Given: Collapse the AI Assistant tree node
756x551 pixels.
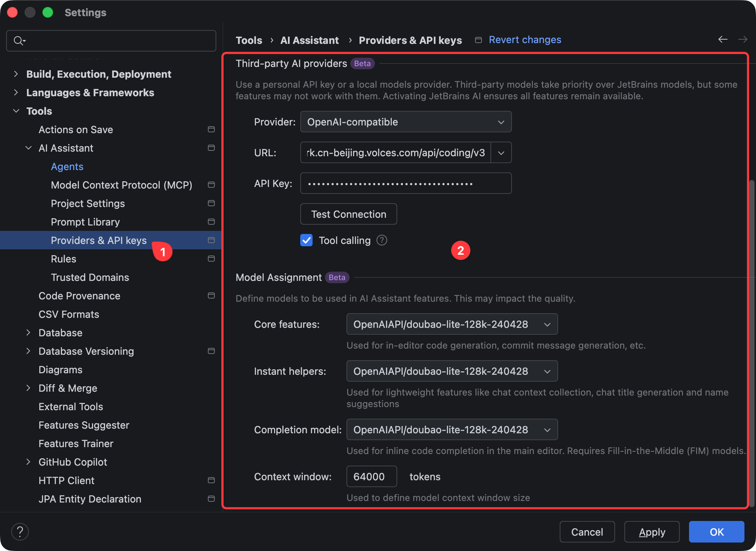Looking at the screenshot, I should point(28,148).
